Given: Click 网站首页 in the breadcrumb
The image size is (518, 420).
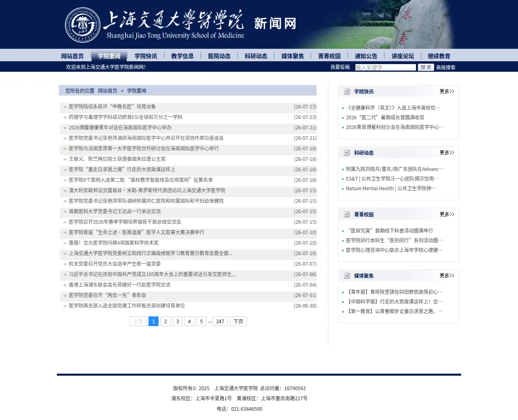Looking at the screenshot, I should pos(108,91).
